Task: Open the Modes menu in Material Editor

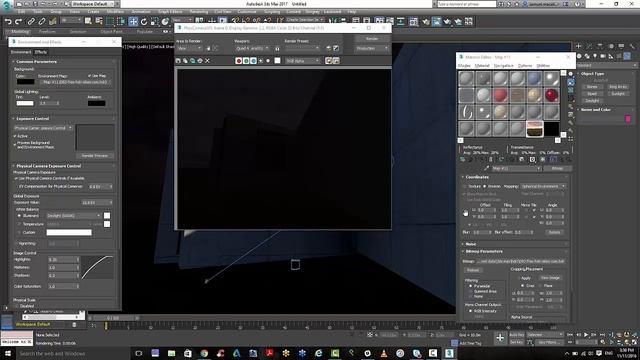Action: (x=464, y=66)
